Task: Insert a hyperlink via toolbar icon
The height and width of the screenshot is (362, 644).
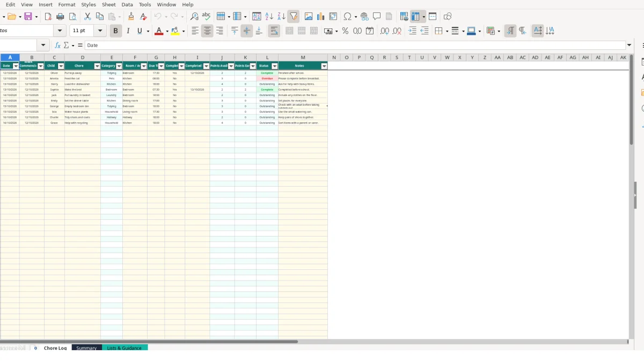Action: pos(364,17)
